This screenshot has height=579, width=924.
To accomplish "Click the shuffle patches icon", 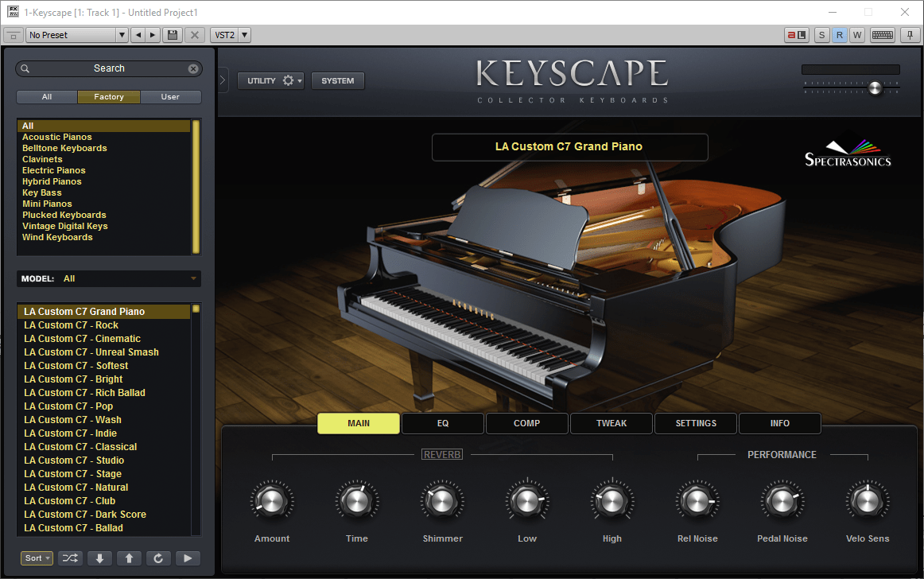I will [x=70, y=558].
